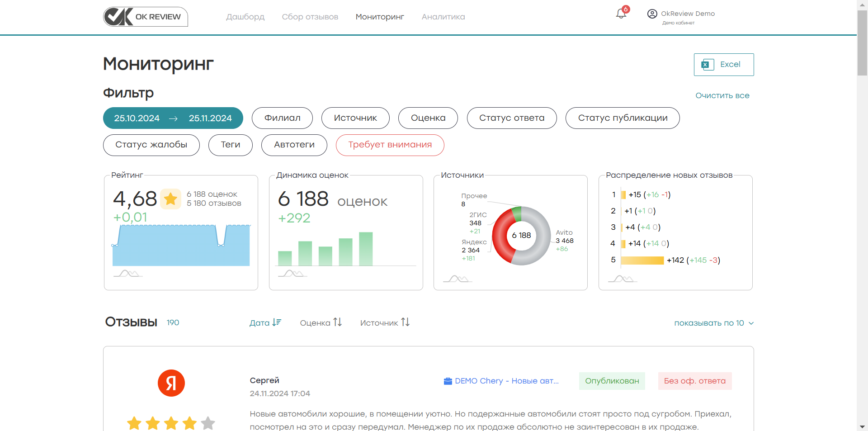Click the chart icon in Распределение новых отзывов
Viewport: 868px width, 431px height.
coord(623,279)
